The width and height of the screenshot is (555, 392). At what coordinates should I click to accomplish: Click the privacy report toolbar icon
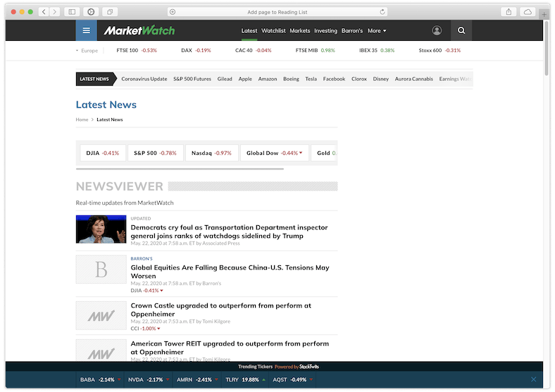(x=91, y=12)
